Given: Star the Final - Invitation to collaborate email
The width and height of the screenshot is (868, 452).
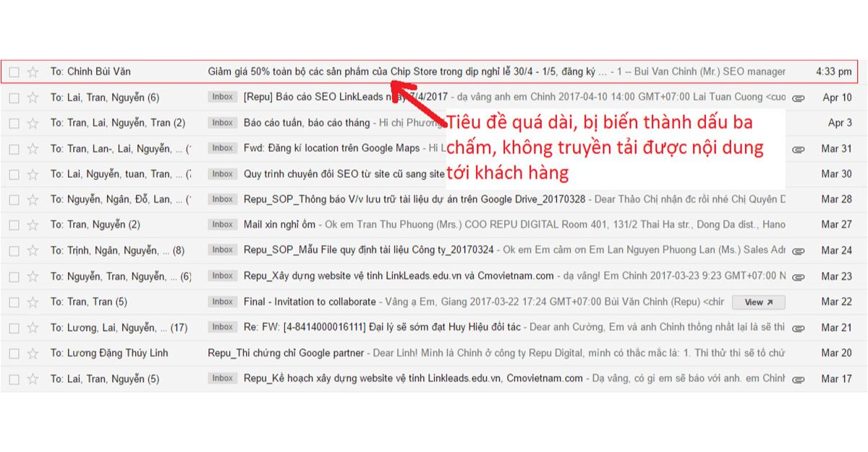Looking at the screenshot, I should pos(33,302).
